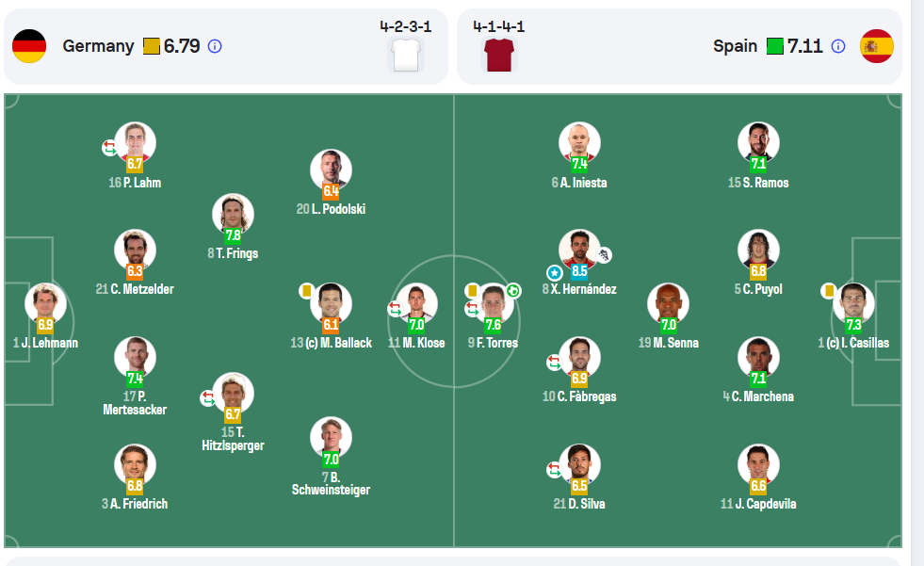Select the B. Schweinsteiger name label

pyautogui.click(x=331, y=483)
